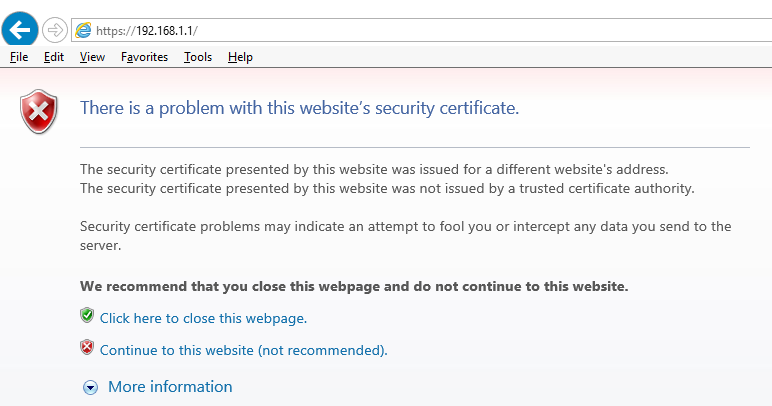Click the Internet Explorer page icon in address bar
Screen dimensions: 772x406
pyautogui.click(x=84, y=30)
